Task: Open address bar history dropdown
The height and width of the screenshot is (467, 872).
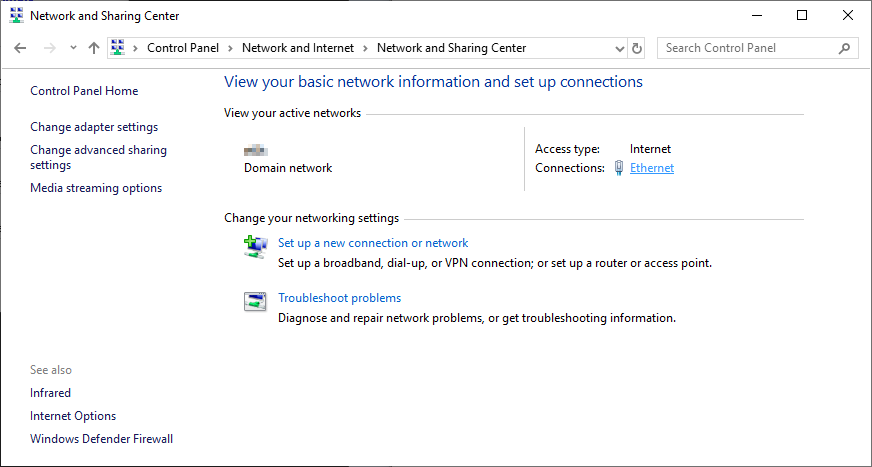Action: 620,48
